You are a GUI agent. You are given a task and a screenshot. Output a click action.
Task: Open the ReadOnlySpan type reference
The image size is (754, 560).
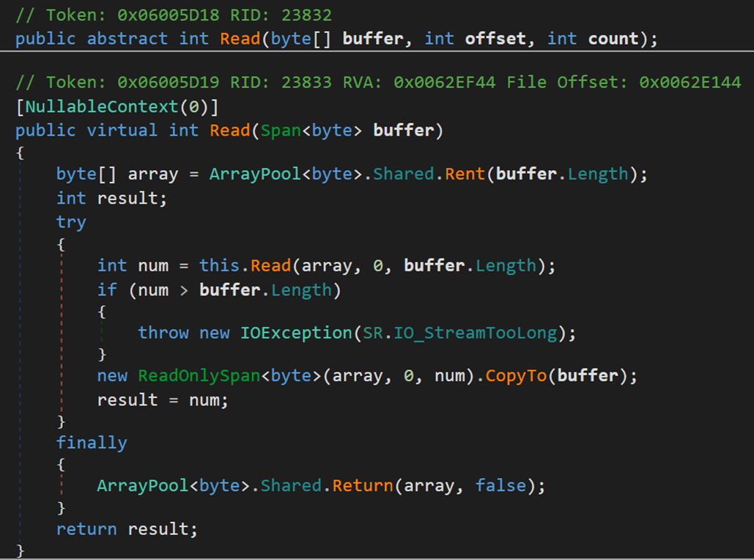click(x=199, y=375)
